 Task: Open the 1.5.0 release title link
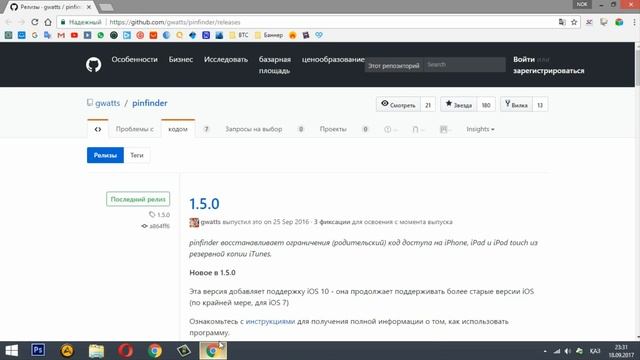(x=204, y=204)
